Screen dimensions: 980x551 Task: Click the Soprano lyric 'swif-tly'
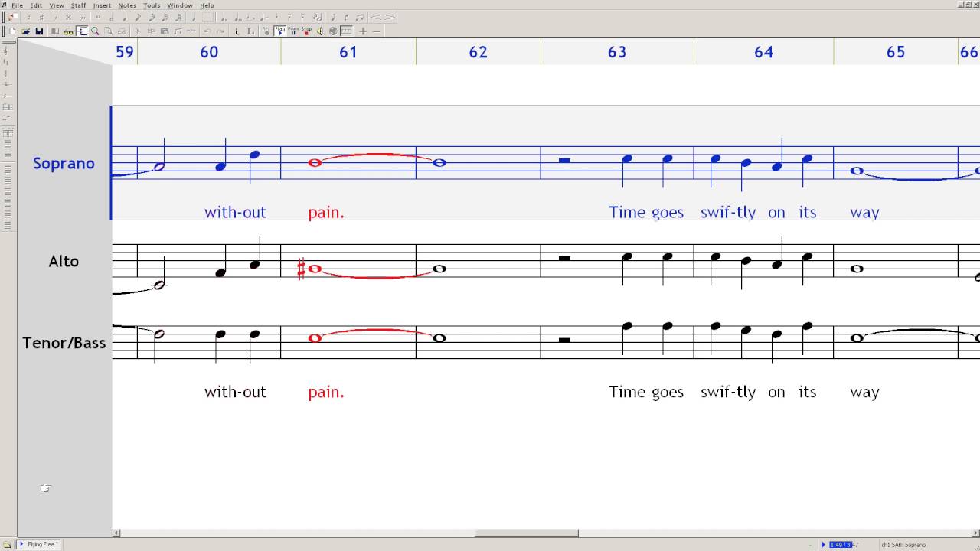[x=728, y=213]
